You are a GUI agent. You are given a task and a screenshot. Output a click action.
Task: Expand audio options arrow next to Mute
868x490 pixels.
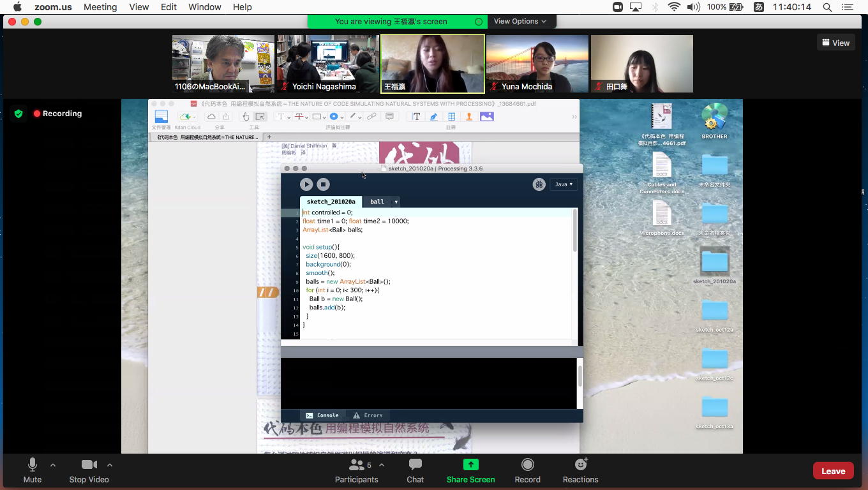point(53,465)
